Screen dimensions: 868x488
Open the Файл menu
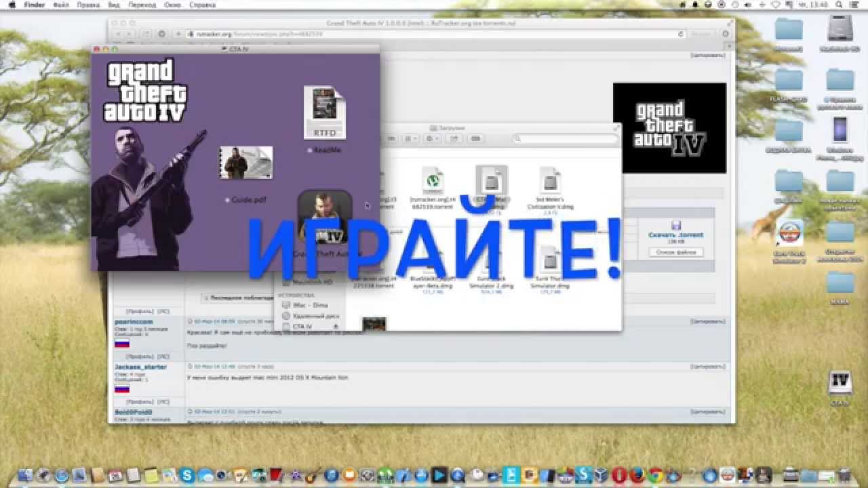61,4
